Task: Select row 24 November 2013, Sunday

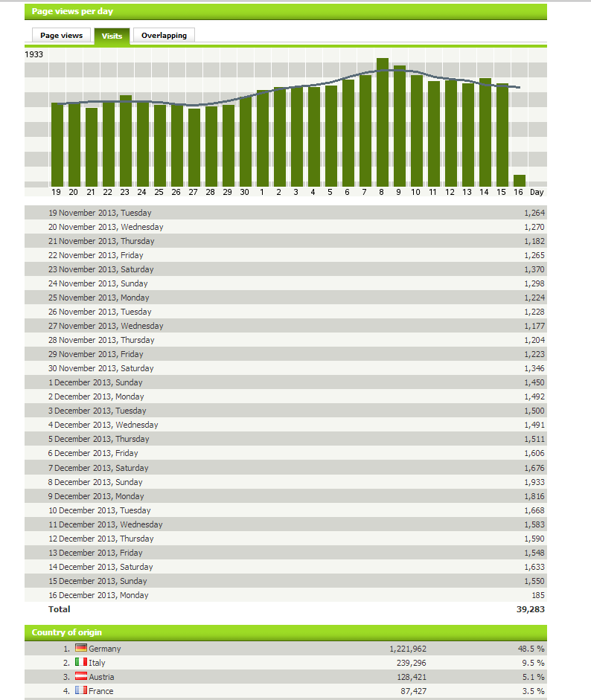Action: coord(285,283)
